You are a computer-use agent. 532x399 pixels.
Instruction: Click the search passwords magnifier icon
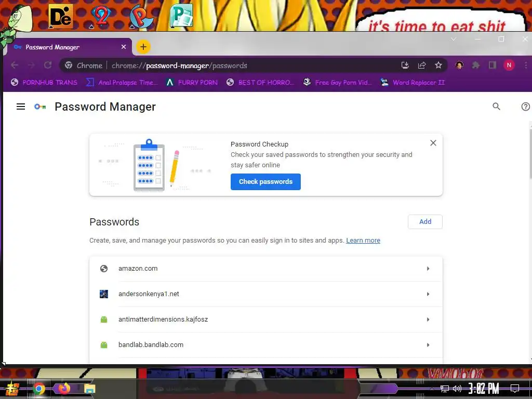pyautogui.click(x=496, y=107)
